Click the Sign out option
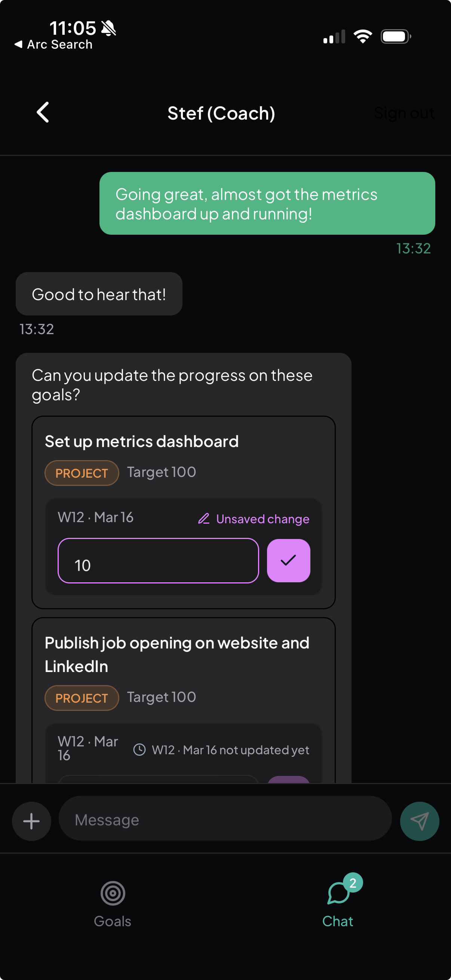 [x=404, y=113]
